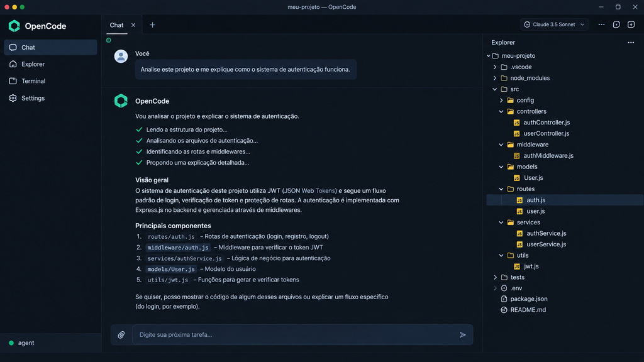Select the Chat tab
Screen dimensions: 644x362
pyautogui.click(x=116, y=25)
